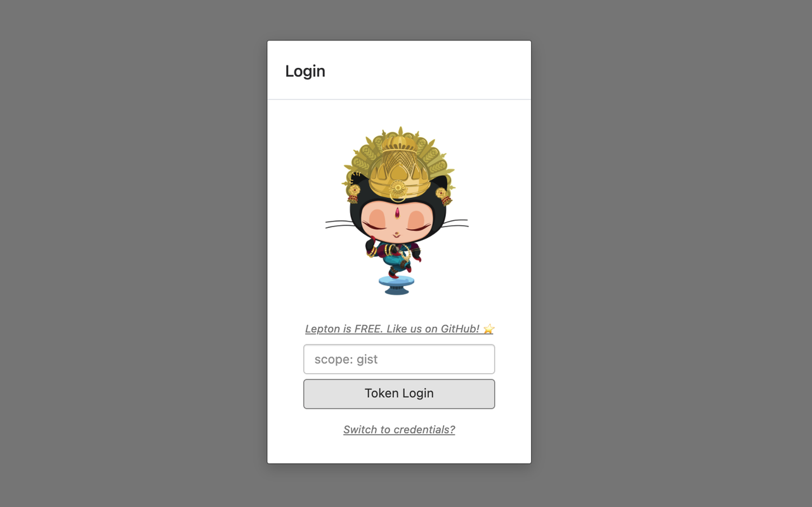Click the Octocat's left-side whiskers
The image size is (812, 507).
click(340, 224)
